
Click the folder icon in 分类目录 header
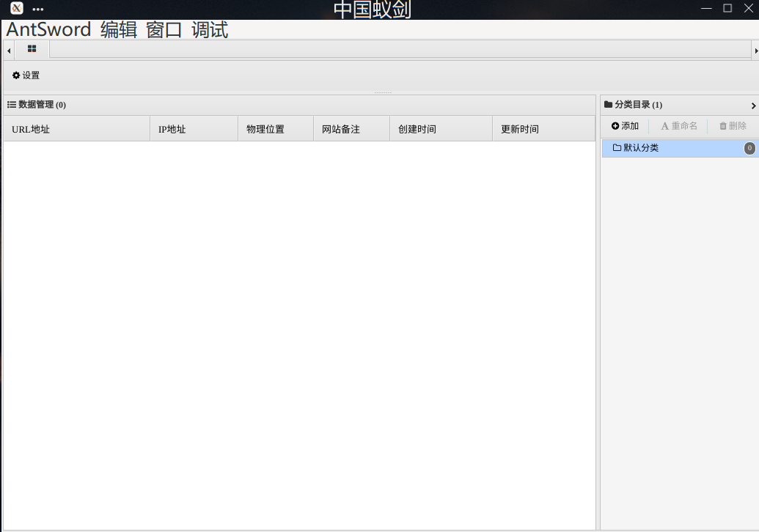pos(610,105)
